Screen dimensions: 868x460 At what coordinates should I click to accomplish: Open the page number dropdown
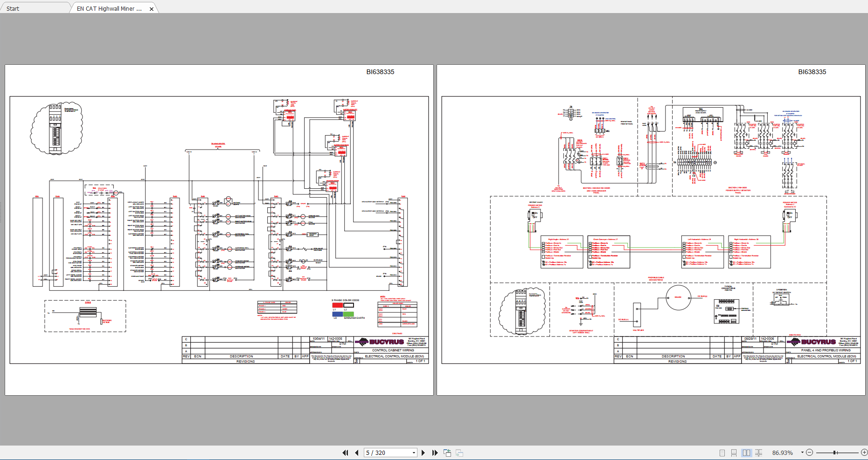(x=413, y=453)
